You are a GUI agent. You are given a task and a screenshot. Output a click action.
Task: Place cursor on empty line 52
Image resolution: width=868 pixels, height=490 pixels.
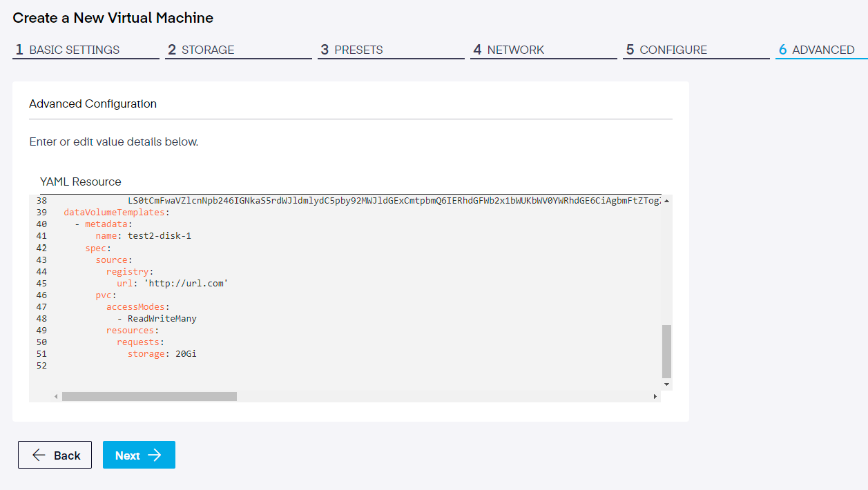coord(207,366)
